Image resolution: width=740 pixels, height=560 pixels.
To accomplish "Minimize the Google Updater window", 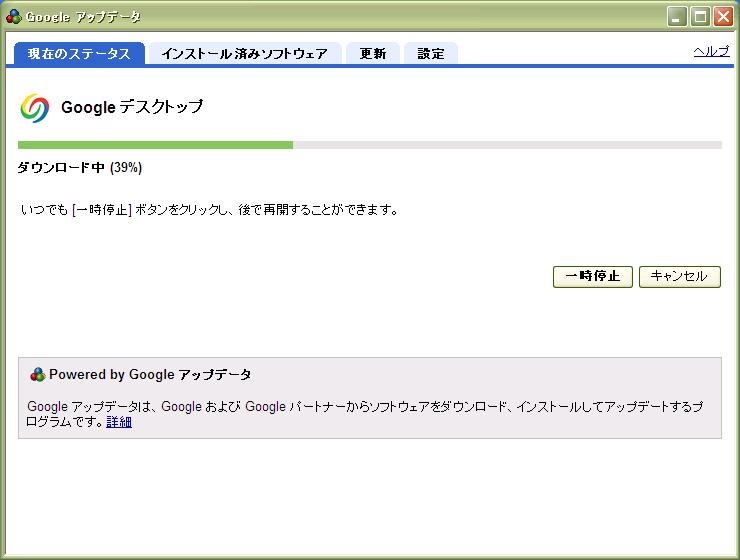I will click(677, 17).
